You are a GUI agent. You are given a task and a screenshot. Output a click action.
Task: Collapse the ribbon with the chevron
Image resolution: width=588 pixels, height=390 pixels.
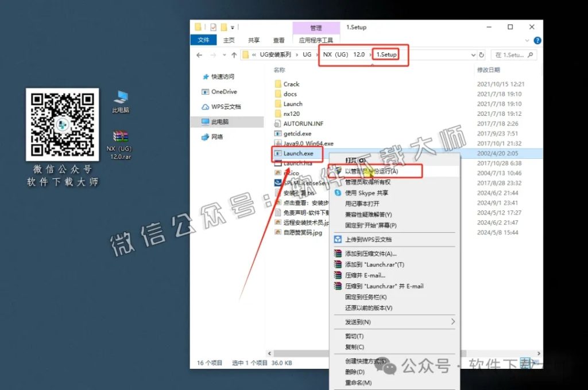[528, 40]
